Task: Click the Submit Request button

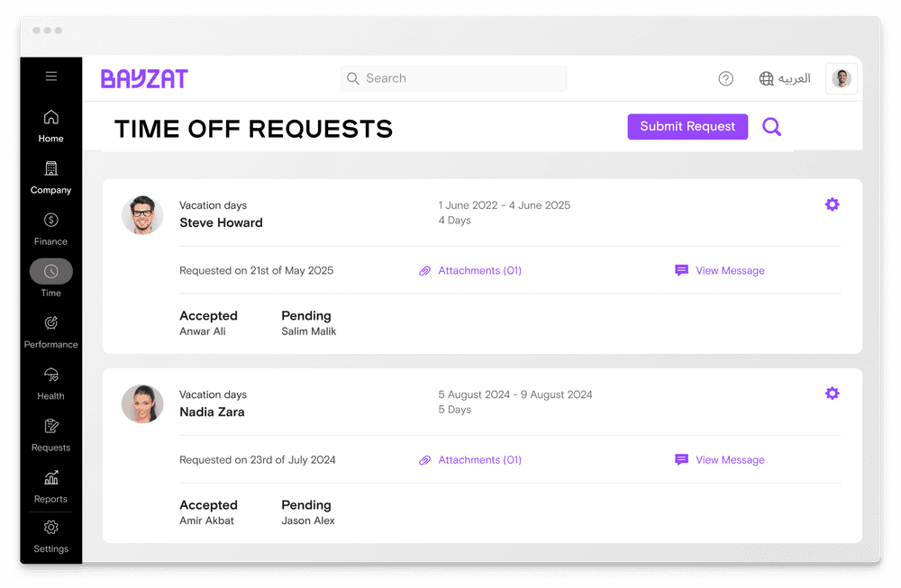Action: point(687,126)
